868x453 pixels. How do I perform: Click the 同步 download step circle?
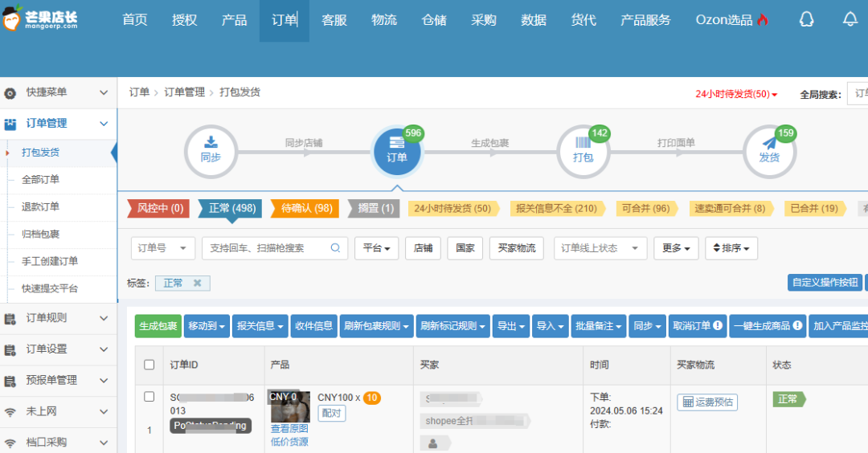211,151
